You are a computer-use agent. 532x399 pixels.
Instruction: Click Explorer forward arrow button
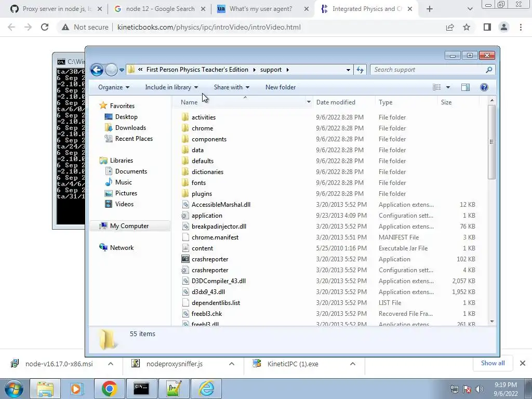(x=111, y=70)
